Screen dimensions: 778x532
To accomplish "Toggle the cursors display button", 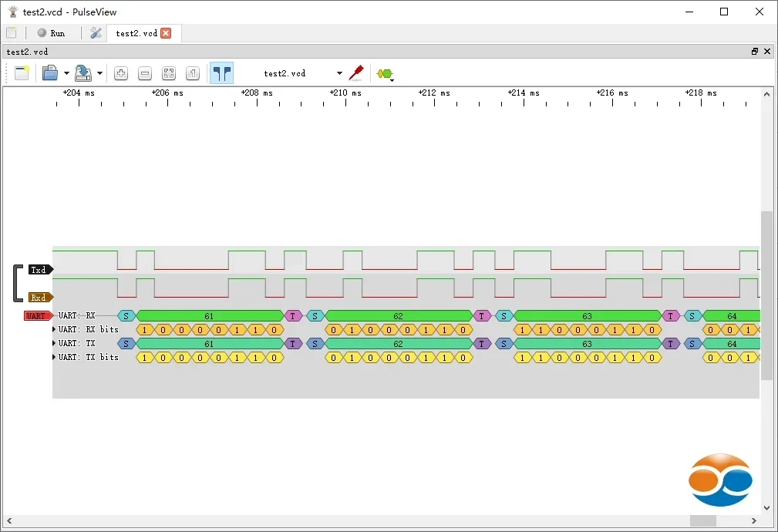I will 222,73.
